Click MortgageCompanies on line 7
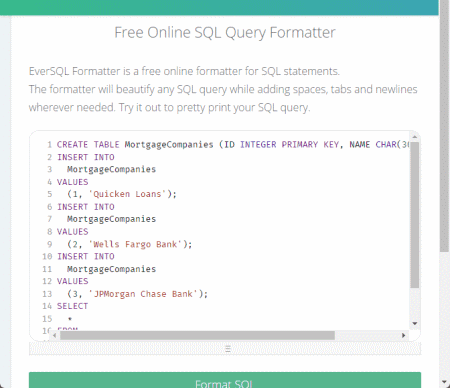The image size is (450, 388). [x=111, y=219]
